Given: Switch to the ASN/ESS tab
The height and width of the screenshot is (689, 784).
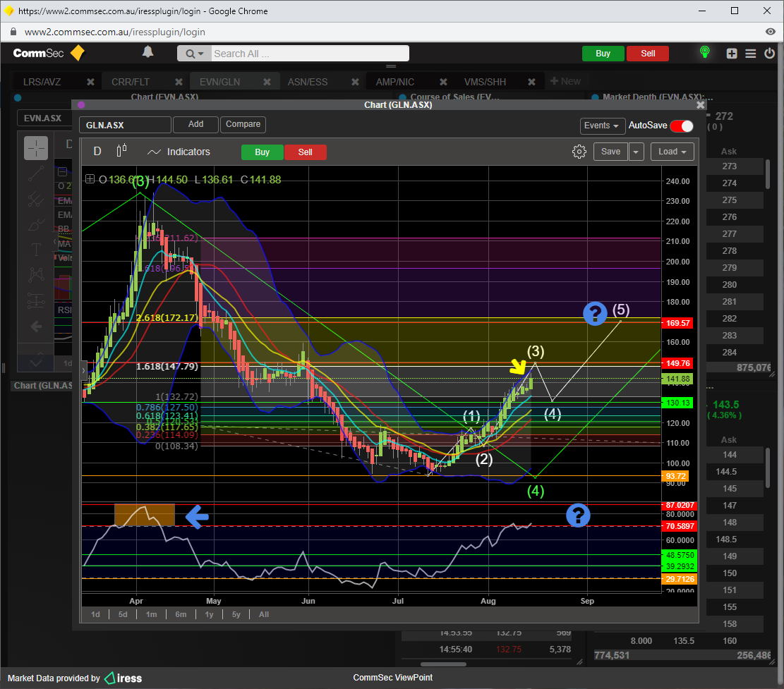Looking at the screenshot, I should (x=308, y=82).
